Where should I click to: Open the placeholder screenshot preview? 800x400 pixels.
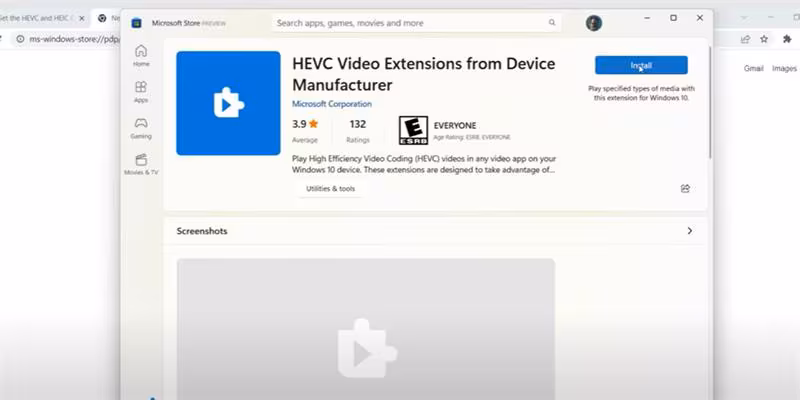(366, 329)
